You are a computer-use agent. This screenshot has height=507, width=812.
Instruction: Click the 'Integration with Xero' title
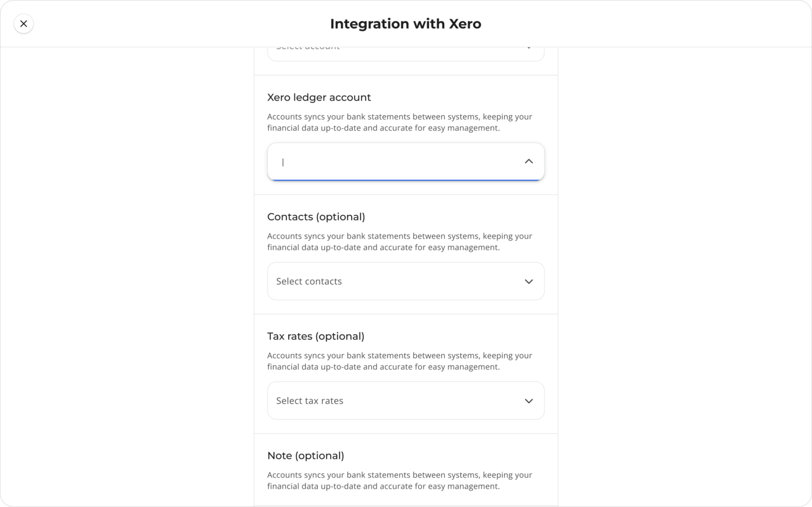click(405, 24)
